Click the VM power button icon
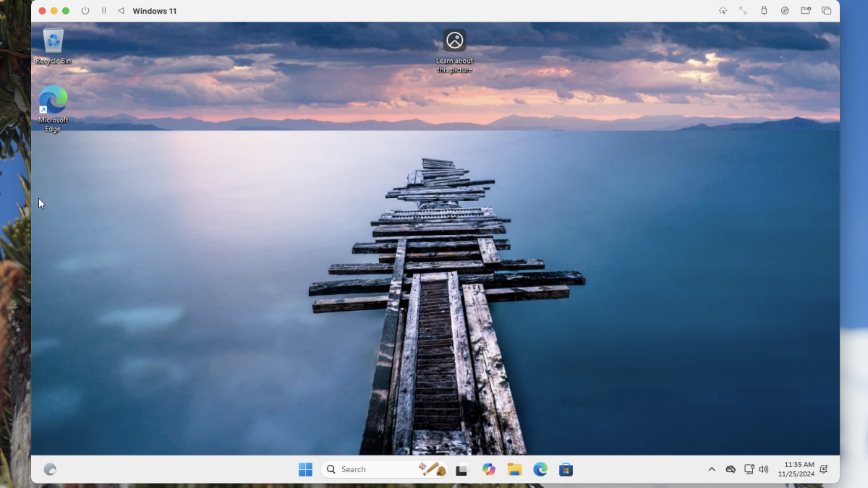Viewport: 868px width, 488px height. coord(85,11)
